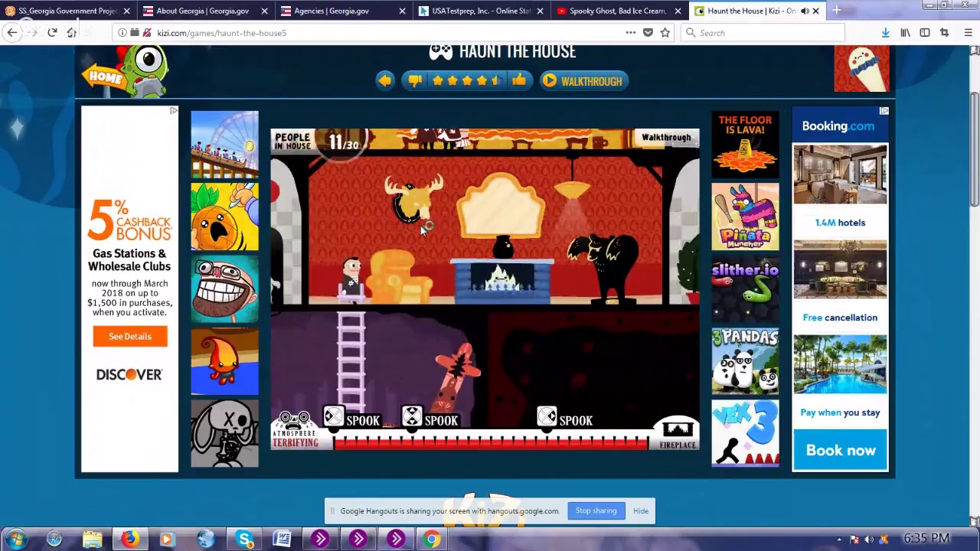Open Microsoft Word from the taskbar
Screen dimensions: 980x551
pyautogui.click(x=282, y=540)
